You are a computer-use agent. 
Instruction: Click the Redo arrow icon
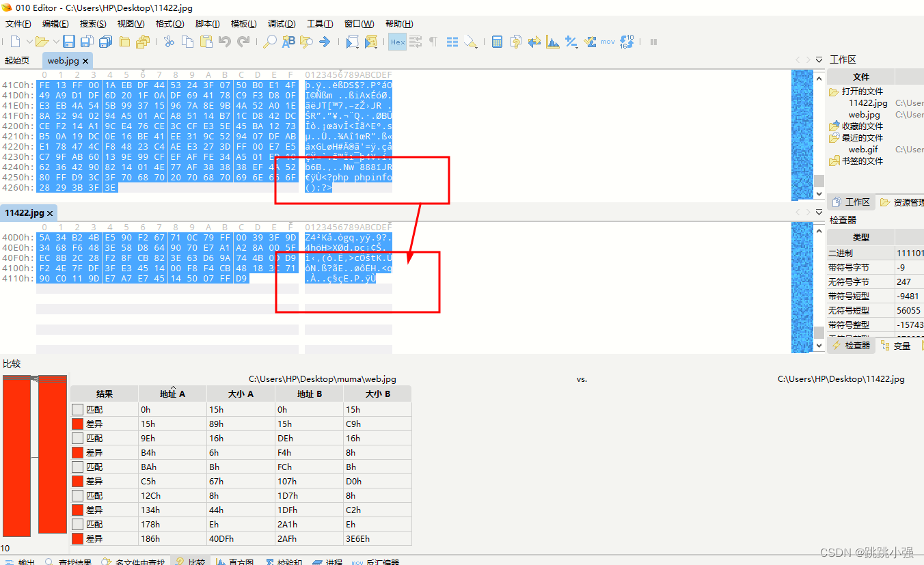243,42
